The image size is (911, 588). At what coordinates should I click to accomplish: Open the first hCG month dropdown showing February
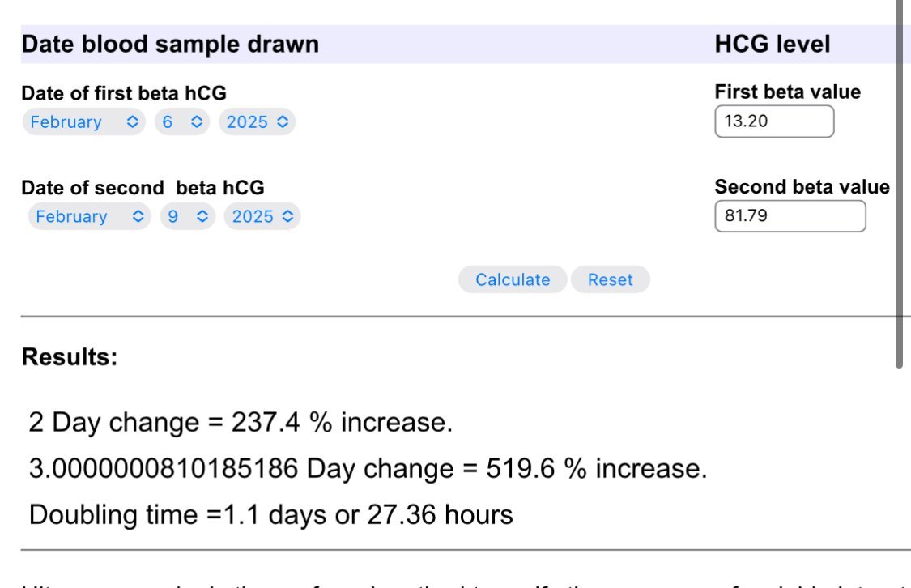[84, 122]
